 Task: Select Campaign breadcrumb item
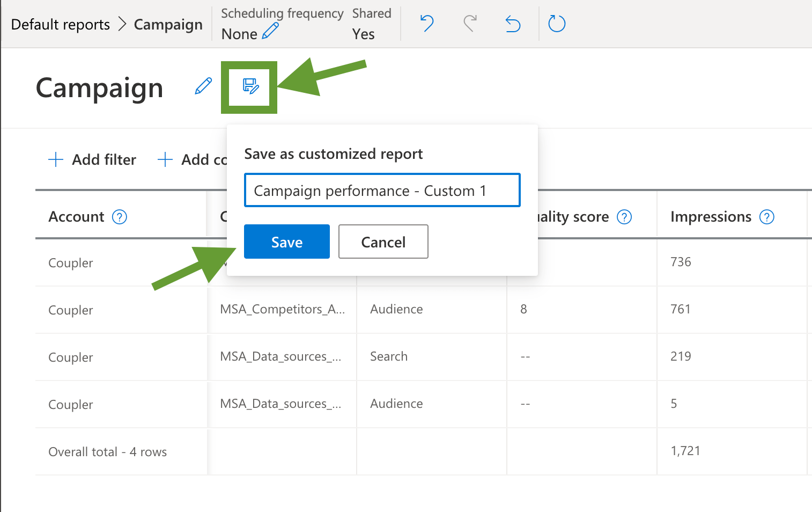tap(168, 25)
